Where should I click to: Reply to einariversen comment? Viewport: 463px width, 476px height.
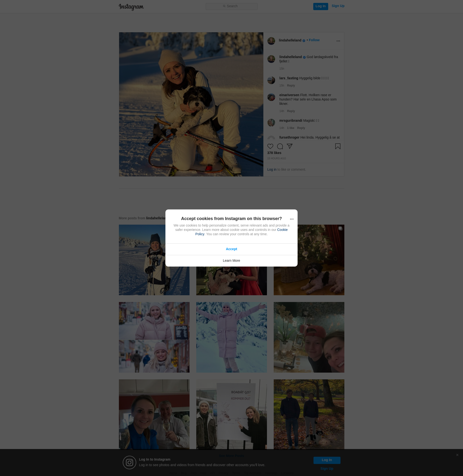pos(291,111)
